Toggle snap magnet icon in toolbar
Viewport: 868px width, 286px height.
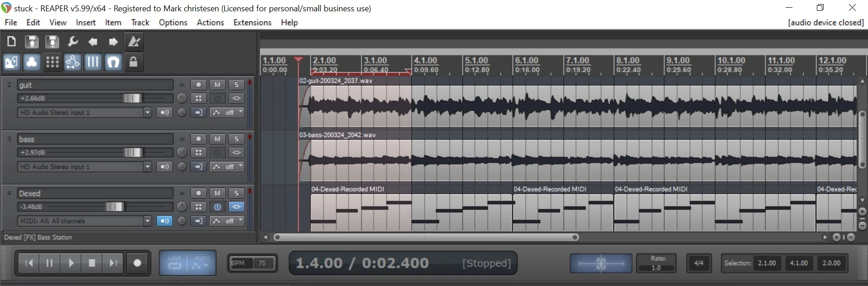click(x=113, y=62)
